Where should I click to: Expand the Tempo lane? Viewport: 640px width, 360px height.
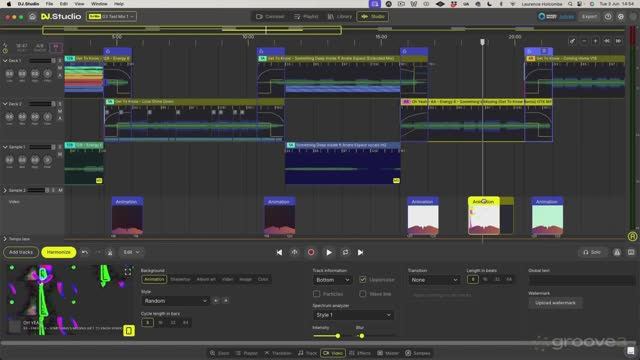(5, 239)
